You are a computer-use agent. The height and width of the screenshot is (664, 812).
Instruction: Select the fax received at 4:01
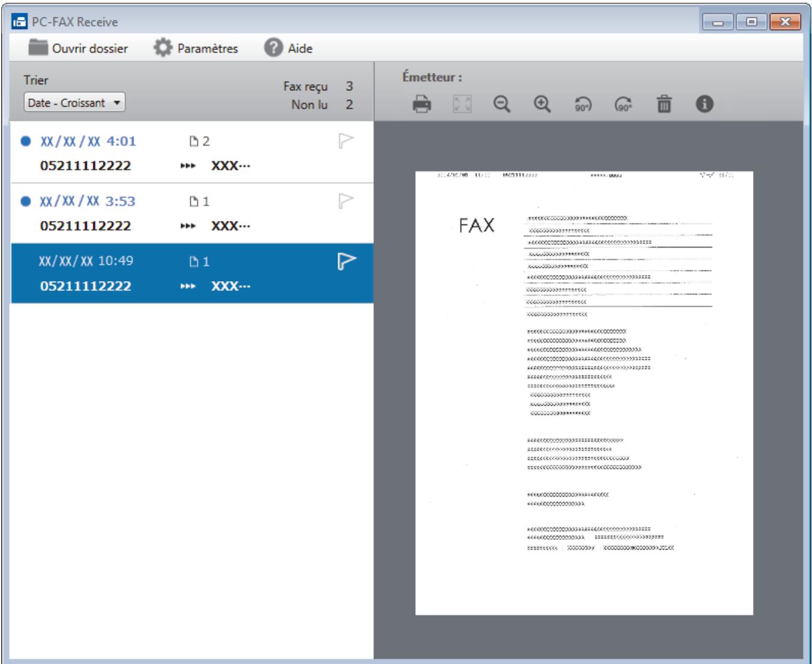(192, 152)
